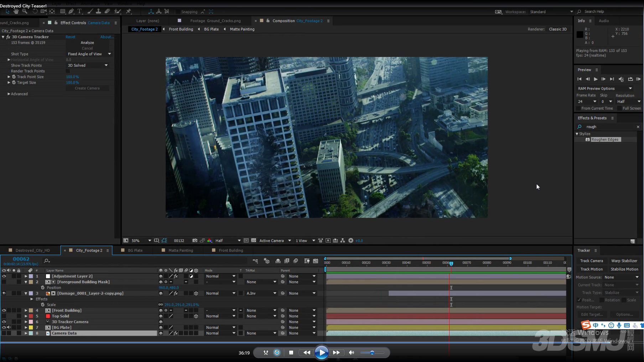Click the timeline current time indicator
644x362 pixels.
pyautogui.click(x=451, y=263)
